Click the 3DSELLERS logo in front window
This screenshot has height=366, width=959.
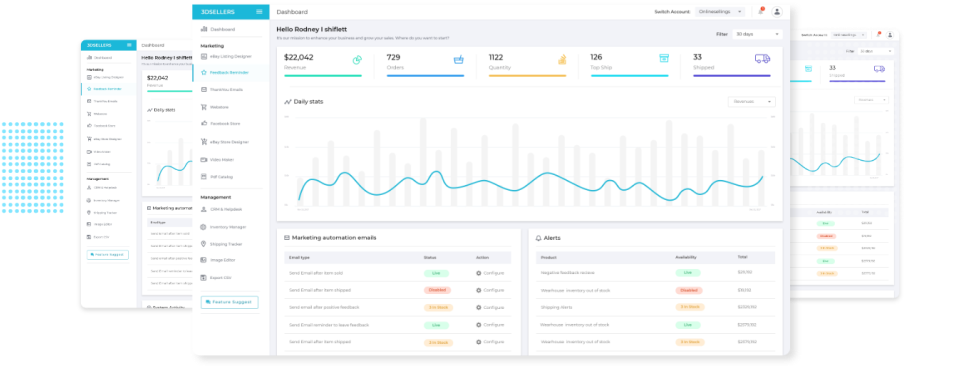217,12
